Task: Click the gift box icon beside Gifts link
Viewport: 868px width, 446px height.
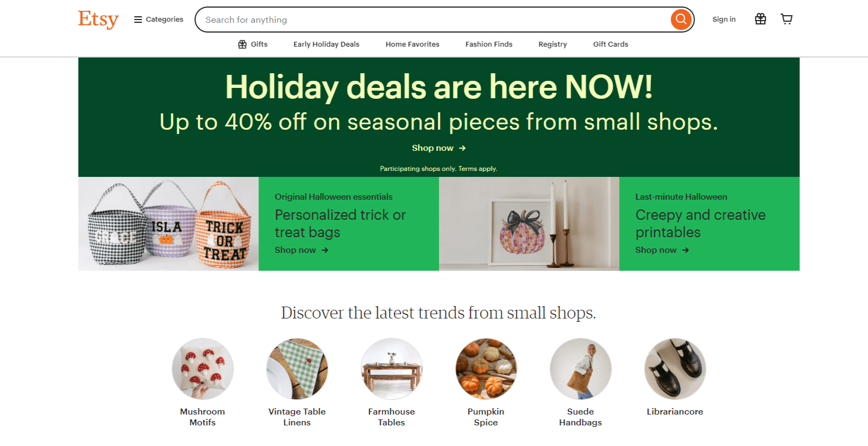Action: (242, 44)
